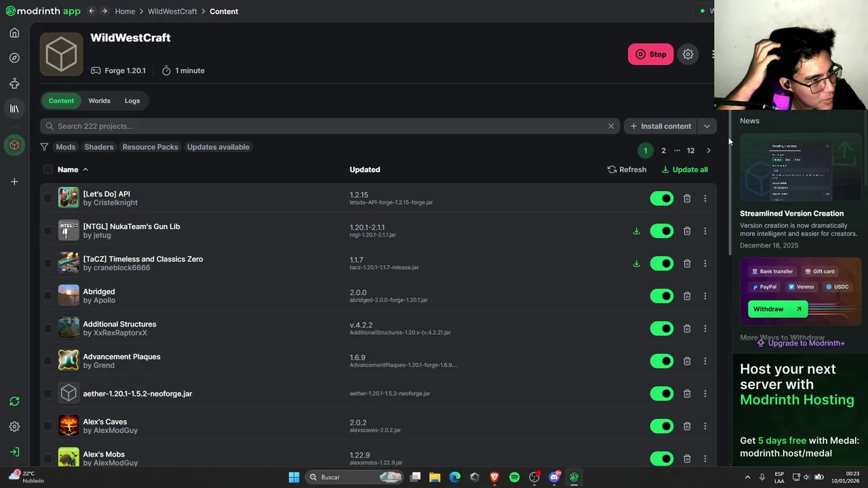This screenshot has height=488, width=868.
Task: Check the box for Alex's Caves row
Action: click(x=47, y=426)
